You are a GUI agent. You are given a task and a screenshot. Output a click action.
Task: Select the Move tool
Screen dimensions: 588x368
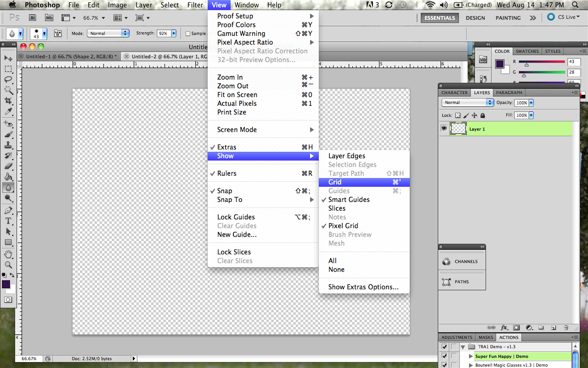[x=7, y=57]
